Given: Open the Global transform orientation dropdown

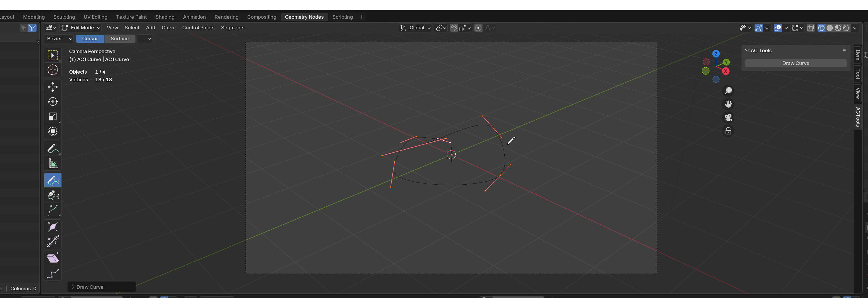Looking at the screenshot, I should click(415, 28).
